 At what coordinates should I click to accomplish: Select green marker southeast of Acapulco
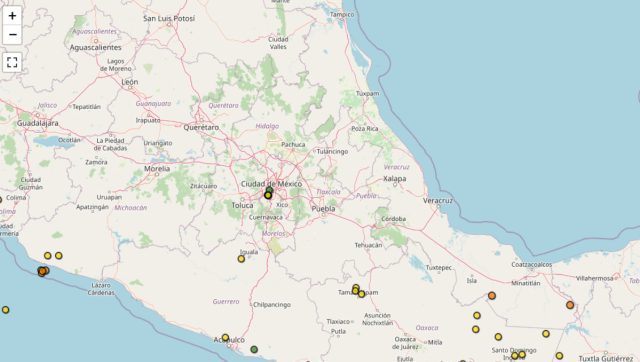coord(254,349)
